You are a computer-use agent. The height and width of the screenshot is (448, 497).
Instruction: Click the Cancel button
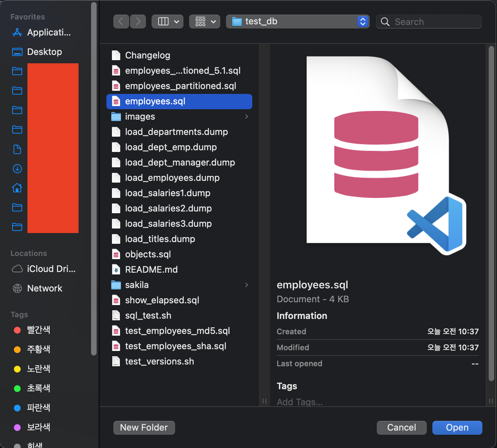pyautogui.click(x=401, y=427)
